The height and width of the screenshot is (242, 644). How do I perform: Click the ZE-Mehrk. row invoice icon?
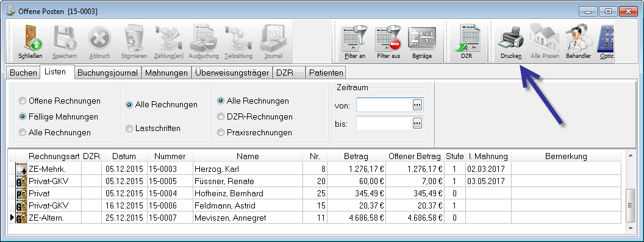21,169
